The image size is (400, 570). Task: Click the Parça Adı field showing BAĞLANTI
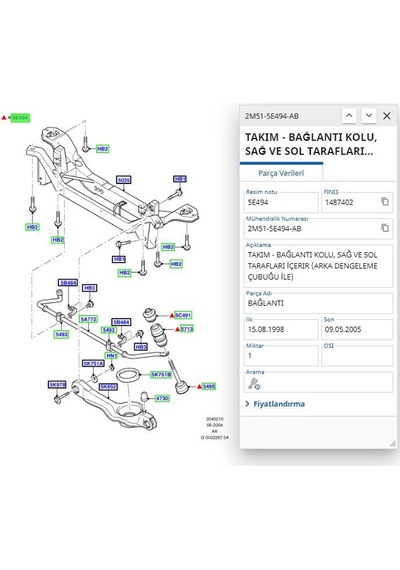318,303
